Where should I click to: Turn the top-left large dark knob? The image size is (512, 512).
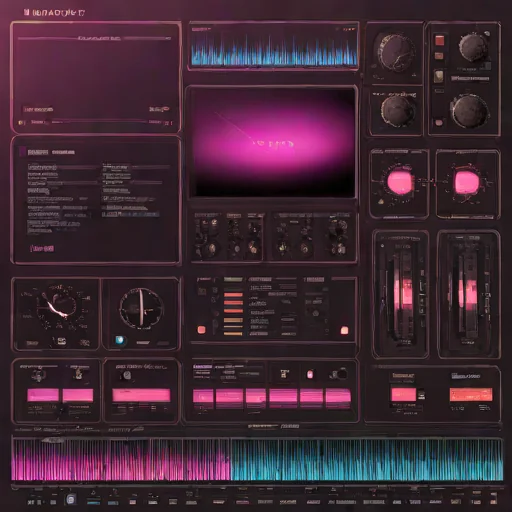pyautogui.click(x=395, y=52)
